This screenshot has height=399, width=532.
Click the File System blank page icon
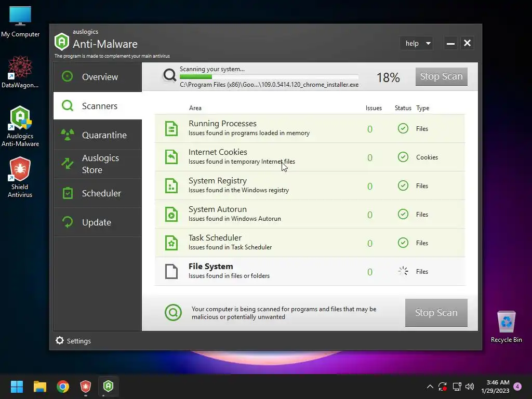coord(171,271)
